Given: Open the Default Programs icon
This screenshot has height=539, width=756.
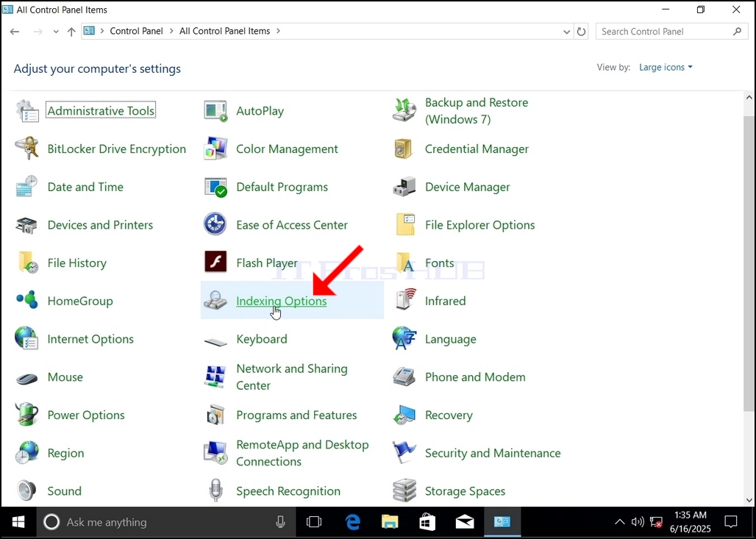Looking at the screenshot, I should 215,187.
